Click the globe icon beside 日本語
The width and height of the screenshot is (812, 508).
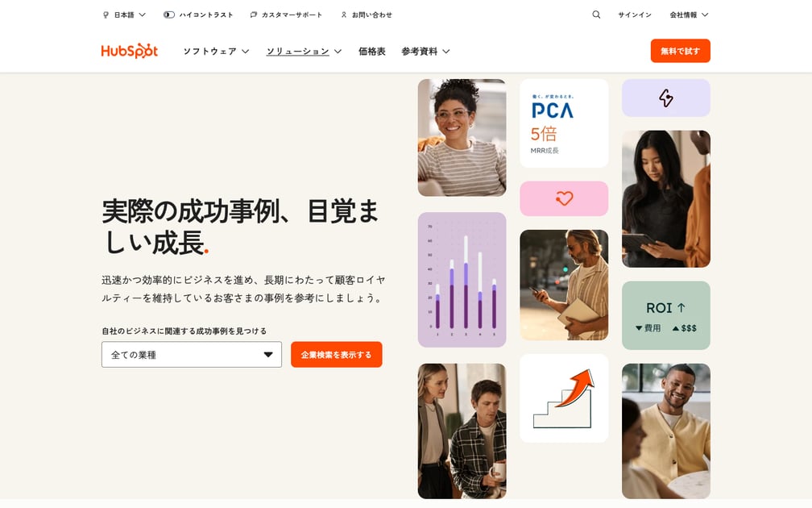106,15
